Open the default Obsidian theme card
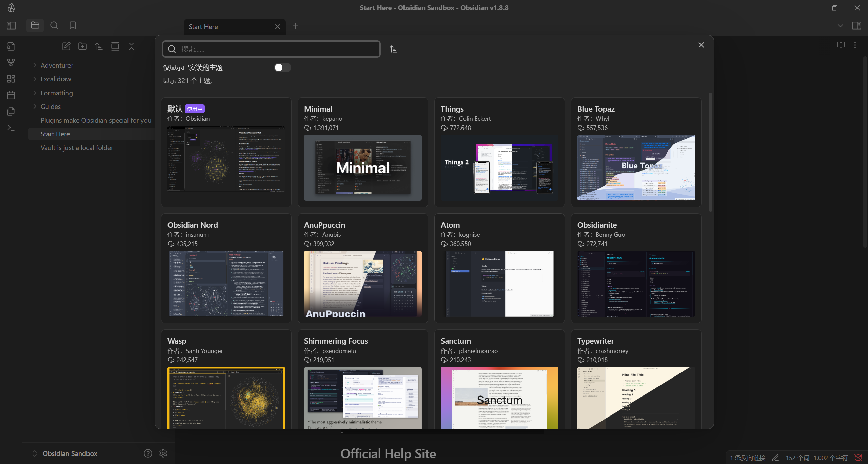The width and height of the screenshot is (868, 464). click(226, 152)
